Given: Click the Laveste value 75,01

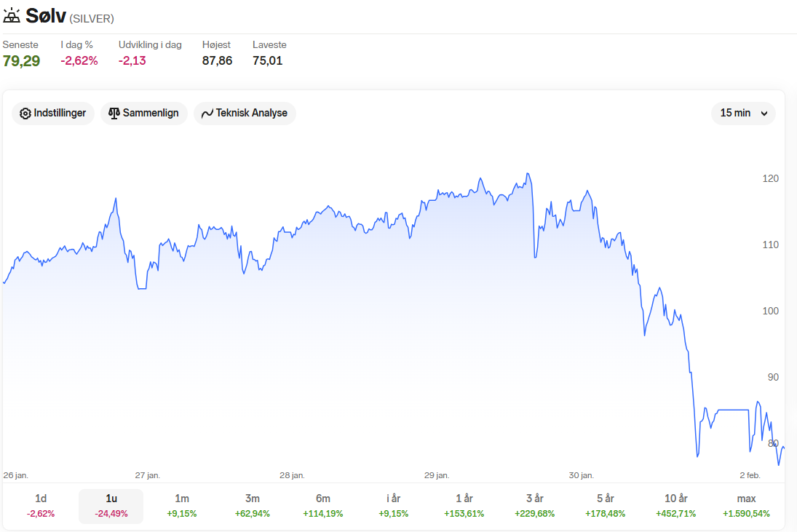Looking at the screenshot, I should (x=267, y=60).
